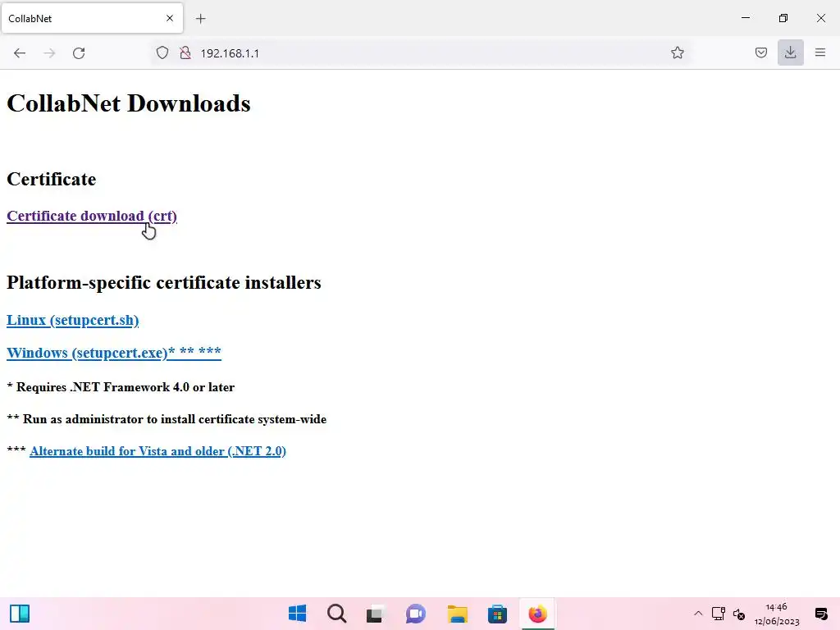Open the Firefox downloads panel
Screen dimensions: 840x630
click(x=790, y=52)
